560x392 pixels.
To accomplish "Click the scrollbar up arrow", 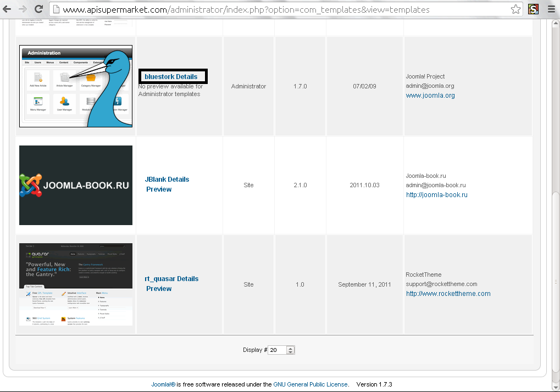I will [x=556, y=24].
